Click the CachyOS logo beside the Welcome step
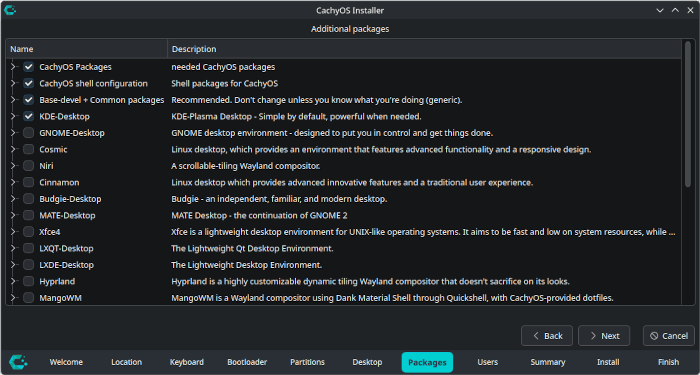The height and width of the screenshot is (375, 700). (18, 362)
